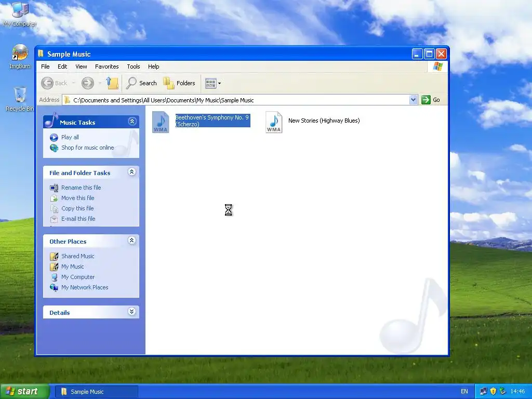Click the safely remove hardware tray icon
The width and height of the screenshot is (532, 399).
point(502,391)
